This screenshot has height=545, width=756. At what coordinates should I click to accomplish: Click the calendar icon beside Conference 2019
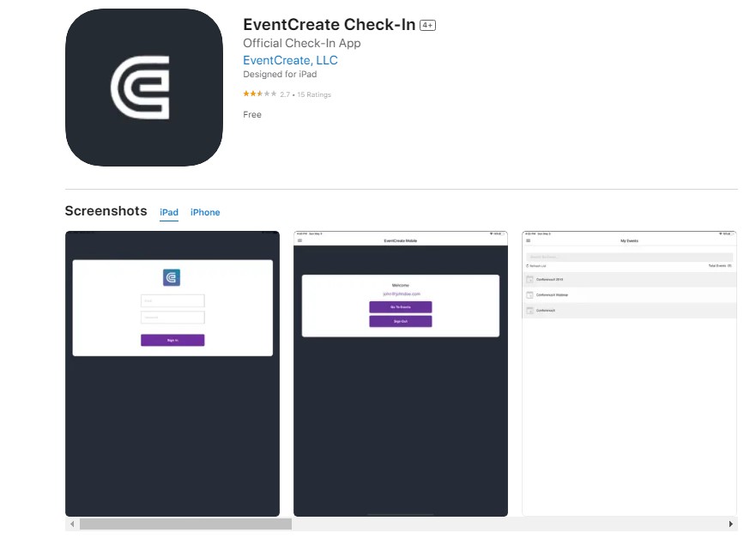click(x=530, y=278)
